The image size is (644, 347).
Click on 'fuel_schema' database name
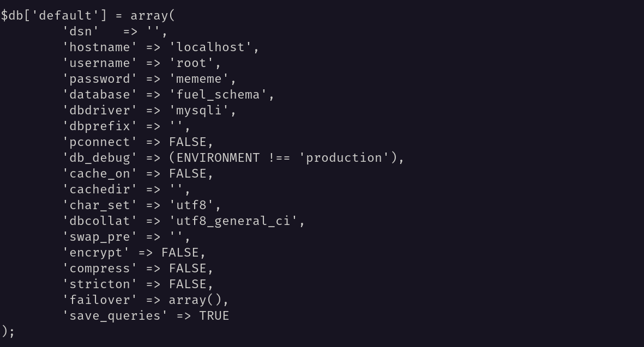tap(218, 95)
